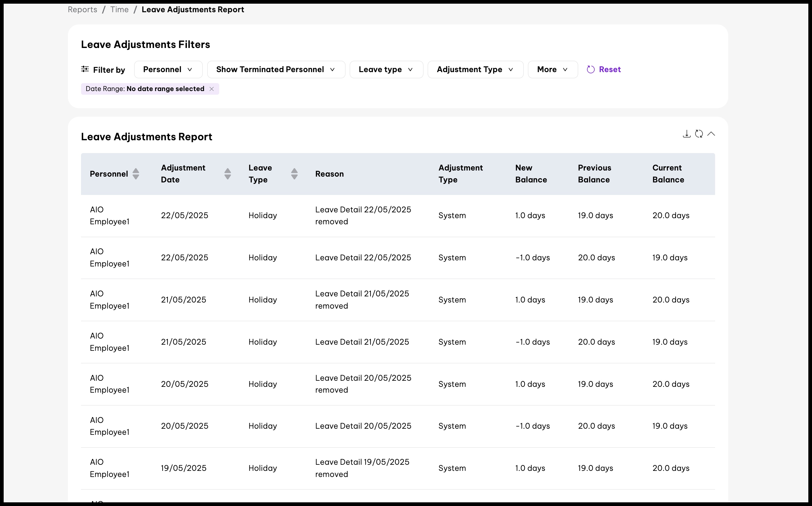812x506 pixels.
Task: Sort by Adjustment Date arrows
Action: pos(227,174)
